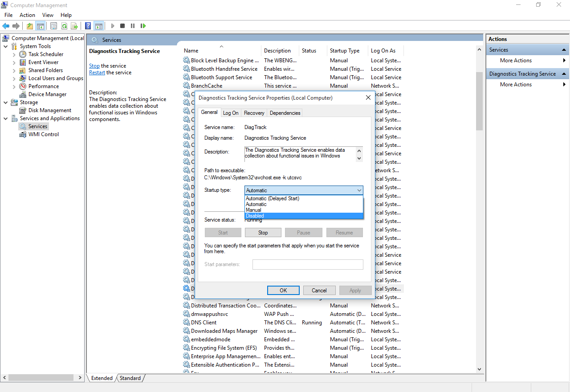Screen dimensions: 570x392
Task: Open the Startup type combo box
Action: pos(304,190)
